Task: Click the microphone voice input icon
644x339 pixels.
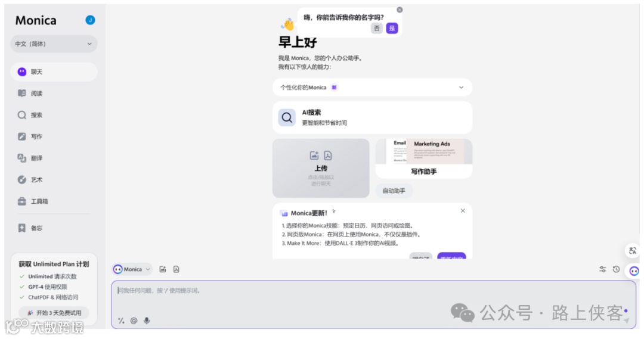Action: 147,321
